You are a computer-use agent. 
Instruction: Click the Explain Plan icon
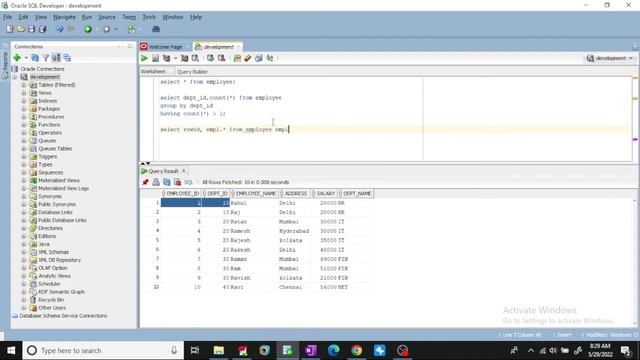click(166, 58)
